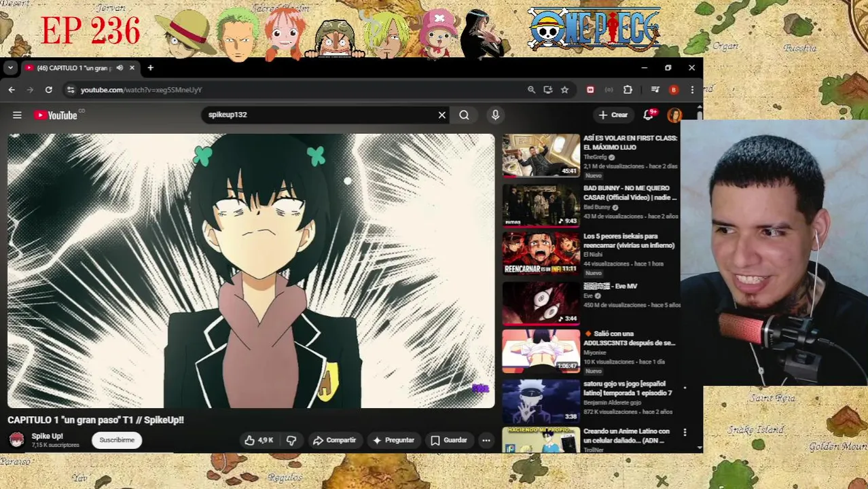Viewport: 868px width, 489px height.
Task: Share the video via Compartir
Action: [334, 440]
